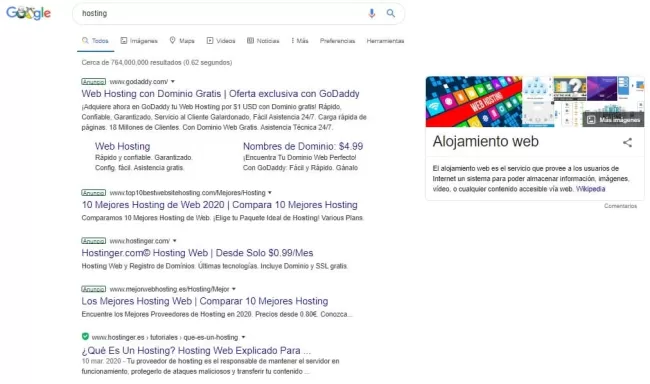650x384 pixels.
Task: Open Hostinger.com Hosting Web Desde Solo $0.99/Mes
Action: click(x=197, y=253)
